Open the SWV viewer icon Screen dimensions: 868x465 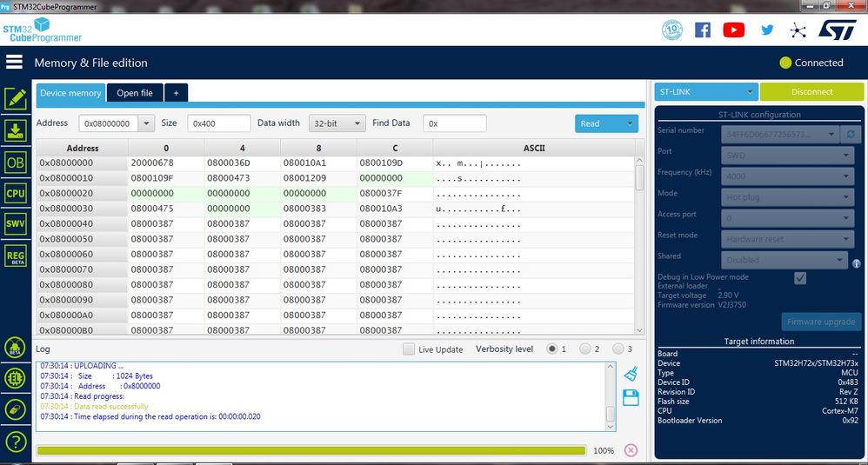point(16,223)
